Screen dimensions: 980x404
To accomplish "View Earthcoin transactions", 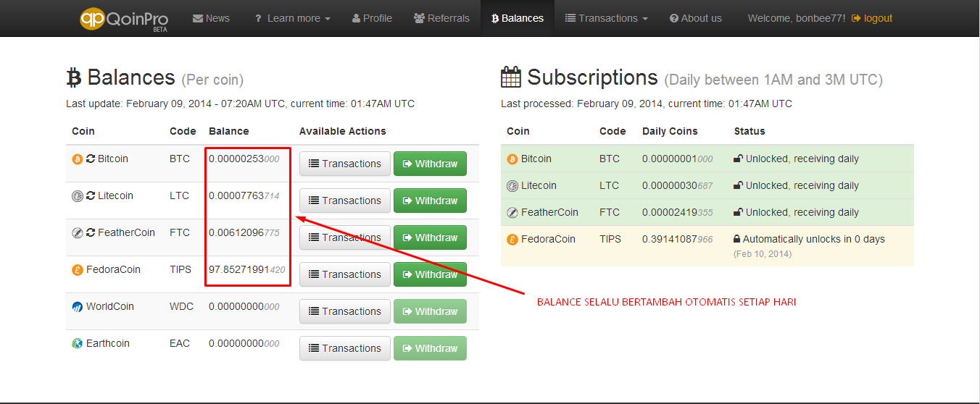I will pos(345,348).
